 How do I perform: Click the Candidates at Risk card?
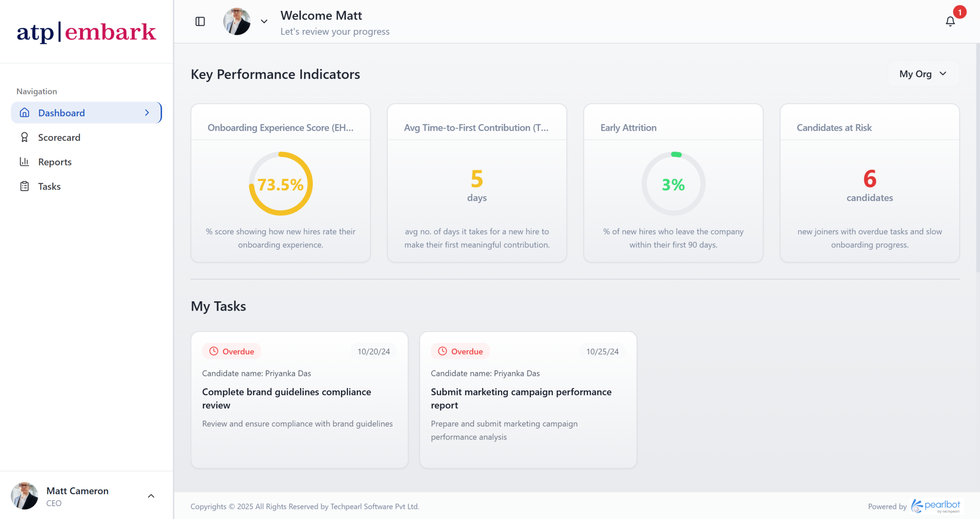click(x=869, y=184)
